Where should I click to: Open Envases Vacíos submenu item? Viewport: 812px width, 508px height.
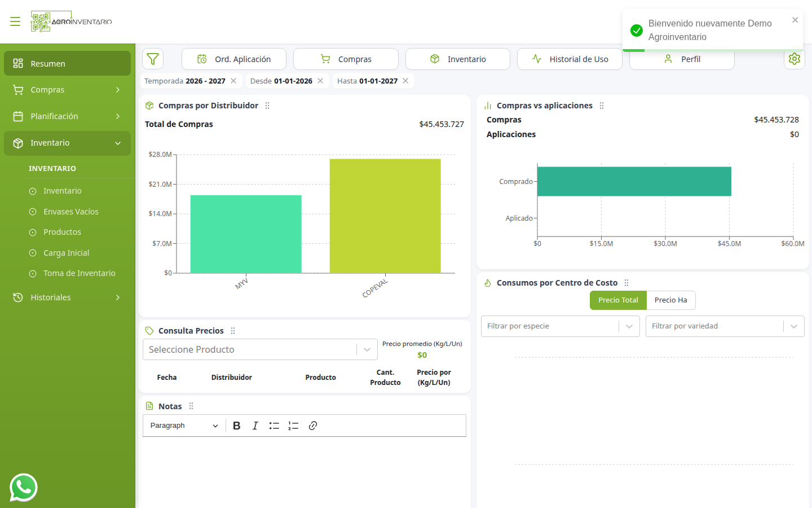pyautogui.click(x=71, y=212)
